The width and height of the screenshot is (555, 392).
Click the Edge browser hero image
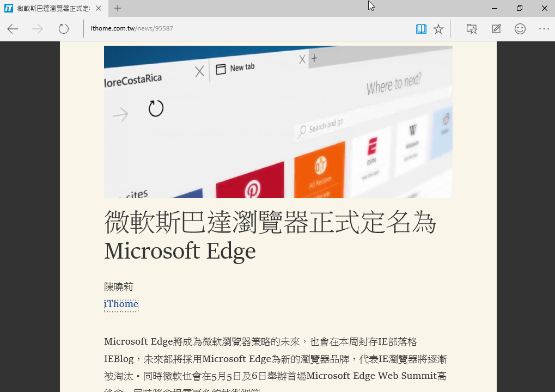278,121
